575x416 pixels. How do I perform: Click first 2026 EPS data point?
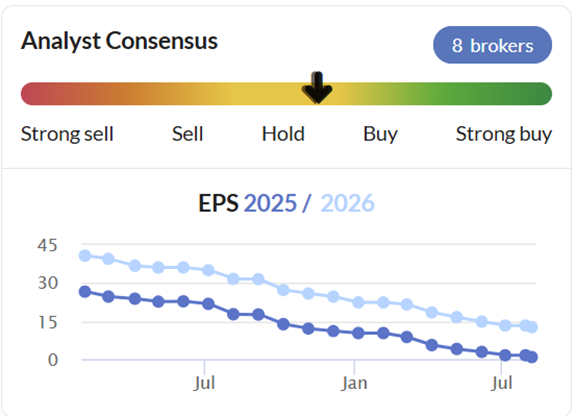coord(85,256)
